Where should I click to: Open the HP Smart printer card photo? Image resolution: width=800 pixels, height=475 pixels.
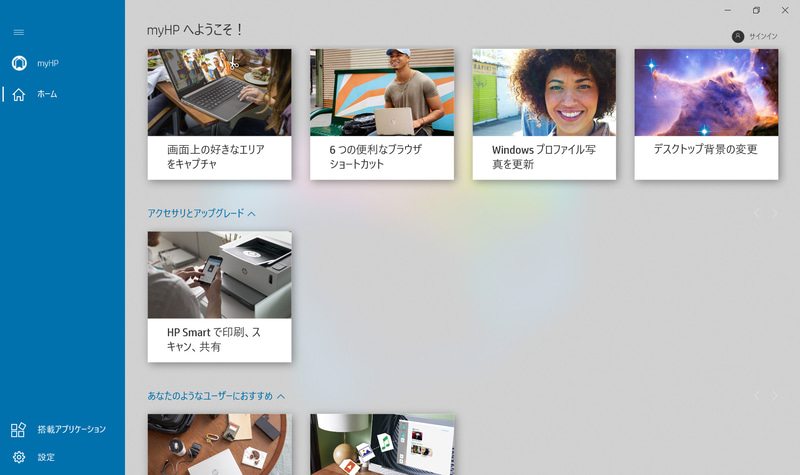(219, 275)
